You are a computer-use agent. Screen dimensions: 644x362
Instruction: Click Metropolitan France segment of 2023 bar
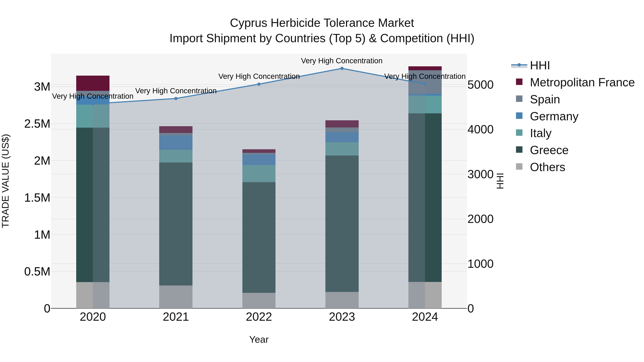342,124
